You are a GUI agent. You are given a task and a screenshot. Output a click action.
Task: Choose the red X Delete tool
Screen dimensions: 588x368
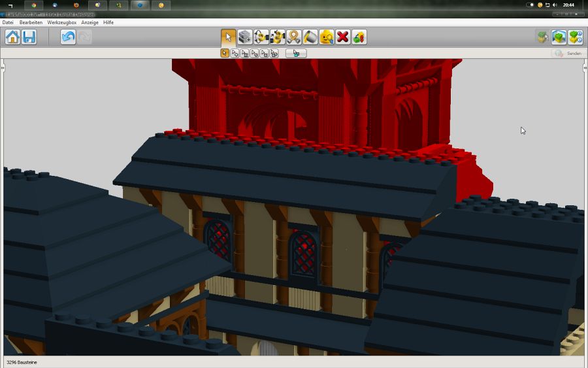(x=343, y=37)
